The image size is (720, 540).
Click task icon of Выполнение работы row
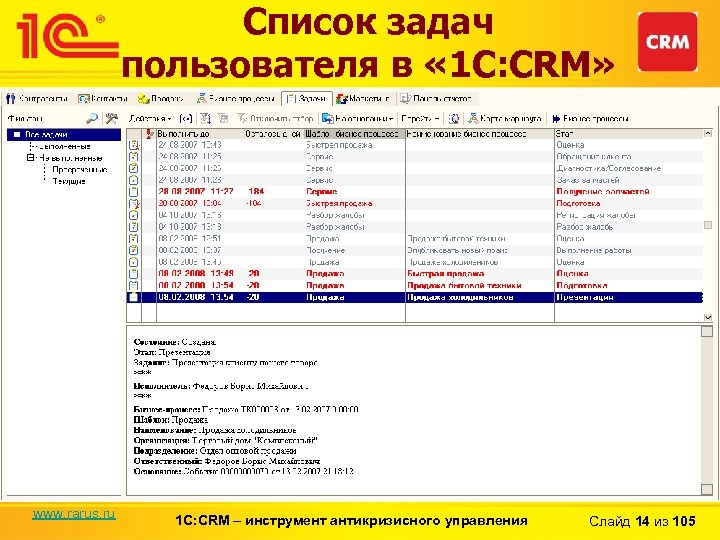(x=133, y=250)
